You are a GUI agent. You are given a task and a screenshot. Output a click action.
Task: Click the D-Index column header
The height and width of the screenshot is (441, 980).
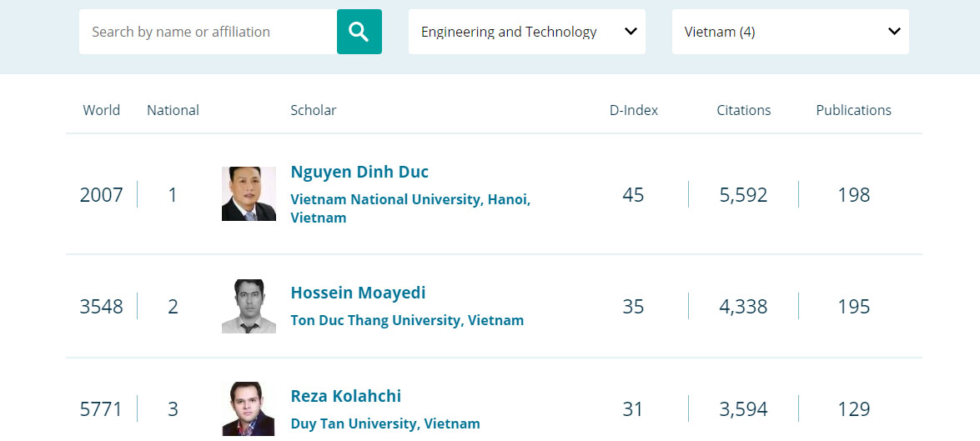(634, 110)
